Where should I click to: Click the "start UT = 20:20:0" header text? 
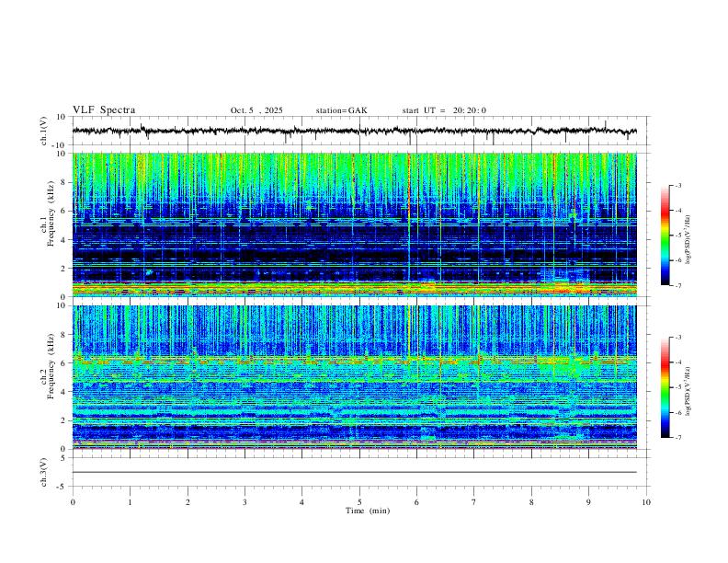[444, 110]
